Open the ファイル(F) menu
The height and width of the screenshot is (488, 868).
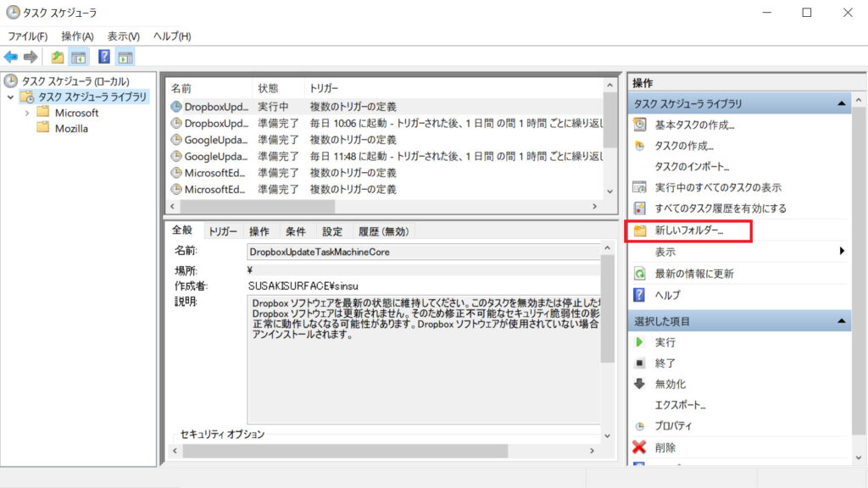click(x=28, y=36)
